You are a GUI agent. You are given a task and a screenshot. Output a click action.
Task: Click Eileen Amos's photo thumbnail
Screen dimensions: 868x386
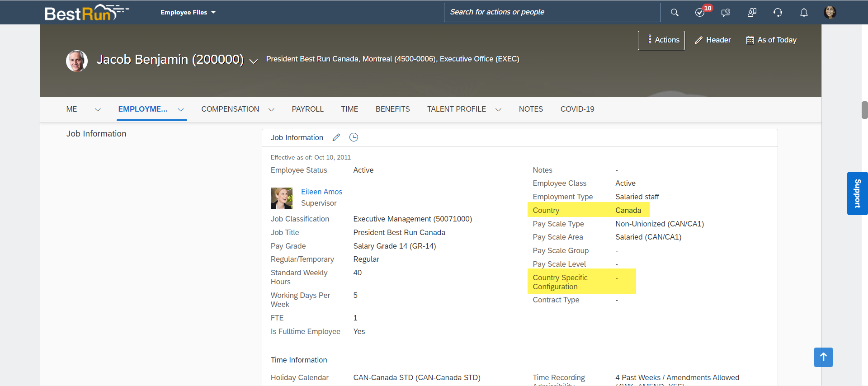pos(282,198)
